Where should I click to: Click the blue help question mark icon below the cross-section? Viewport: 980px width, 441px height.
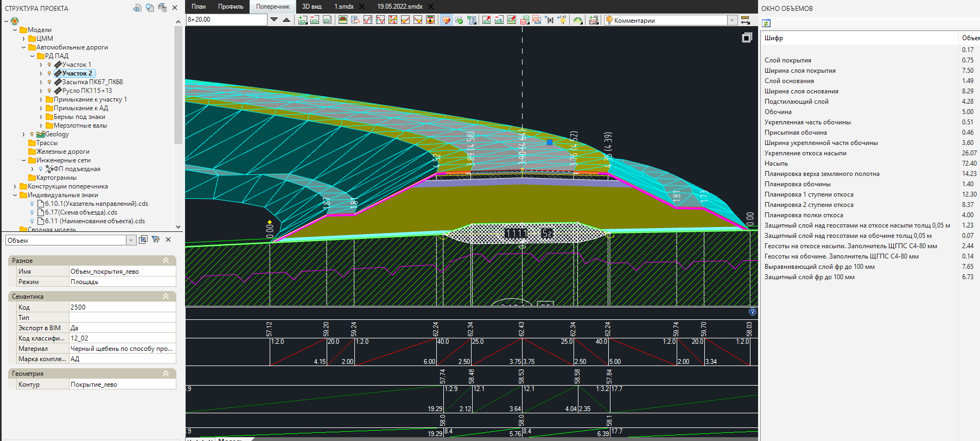pos(752,312)
